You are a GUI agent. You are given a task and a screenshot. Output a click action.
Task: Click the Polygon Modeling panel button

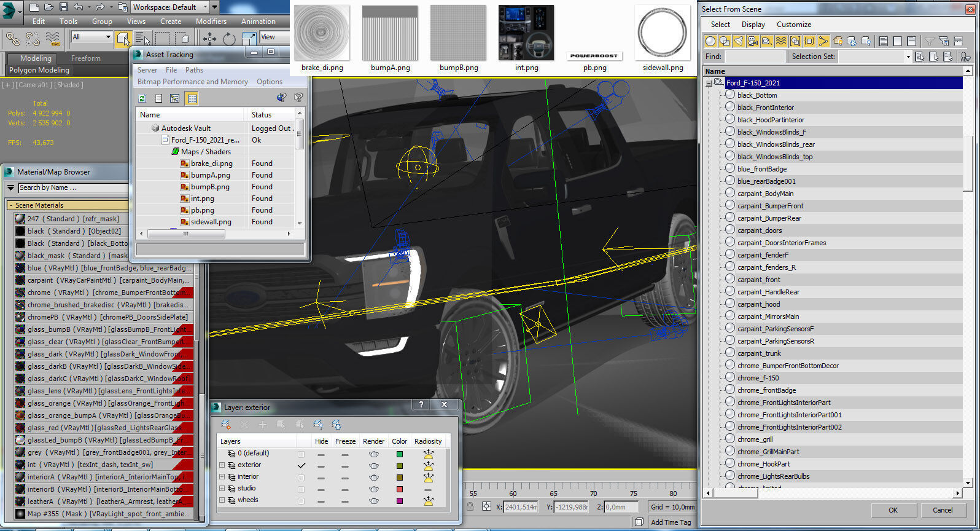pos(39,70)
